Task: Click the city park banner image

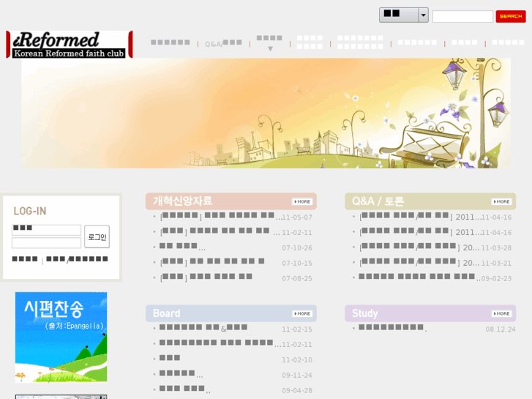Action: pyautogui.click(x=266, y=113)
